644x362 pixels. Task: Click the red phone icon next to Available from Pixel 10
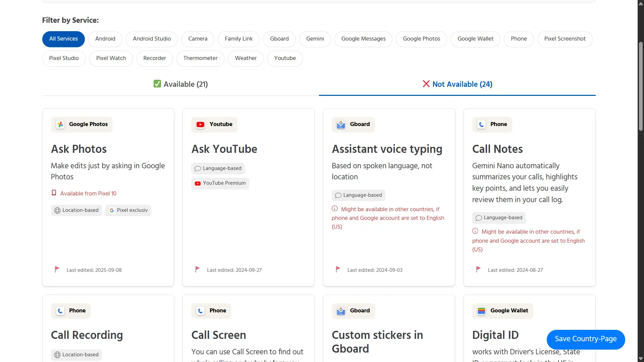point(54,193)
